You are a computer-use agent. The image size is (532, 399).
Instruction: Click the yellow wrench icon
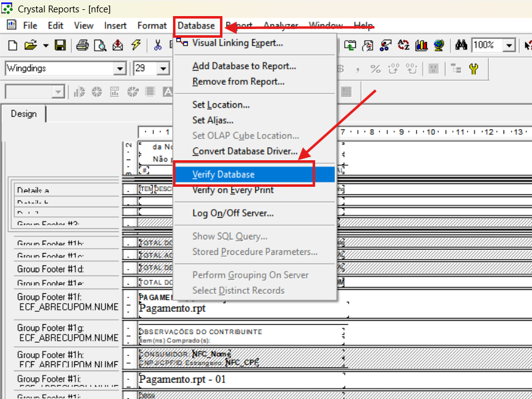click(473, 69)
